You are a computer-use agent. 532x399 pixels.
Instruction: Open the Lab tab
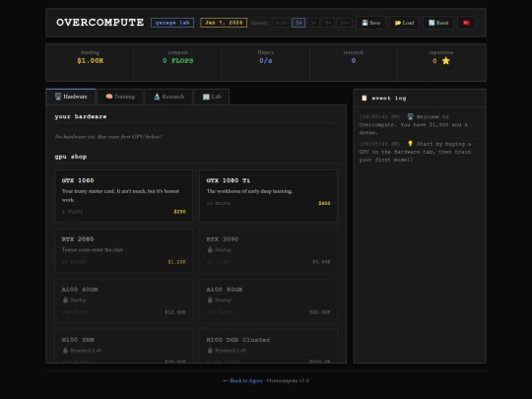click(212, 97)
